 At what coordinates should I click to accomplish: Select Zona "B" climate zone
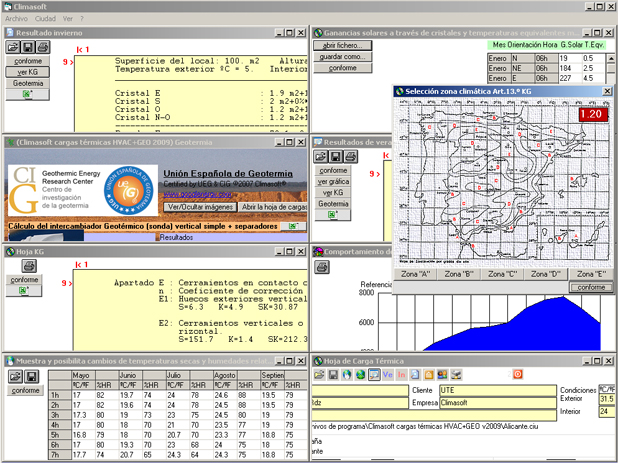459,274
